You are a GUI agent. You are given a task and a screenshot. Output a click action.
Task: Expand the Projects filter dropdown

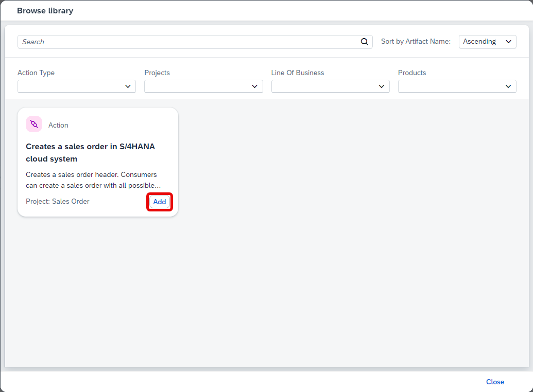click(x=203, y=86)
